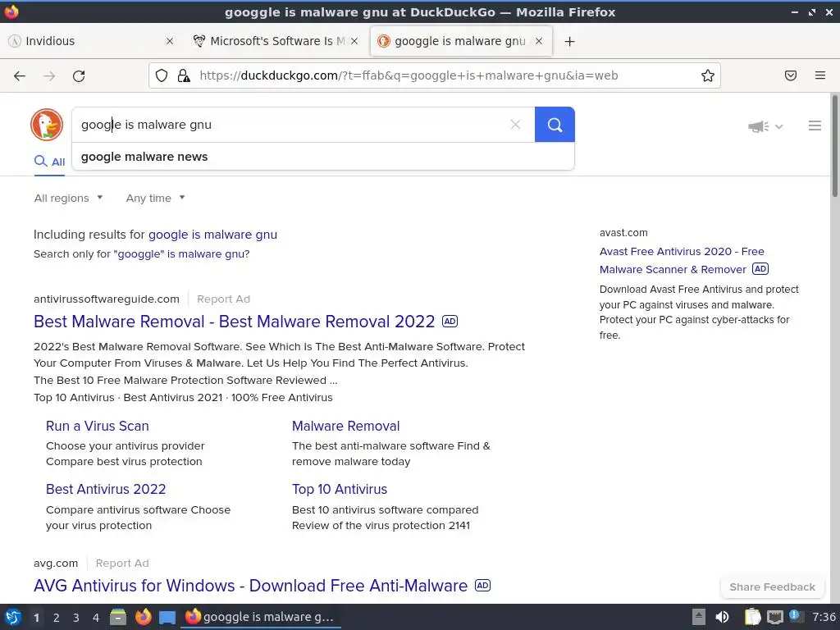Click the AD badge next to Best Malware Removal

[x=450, y=322]
